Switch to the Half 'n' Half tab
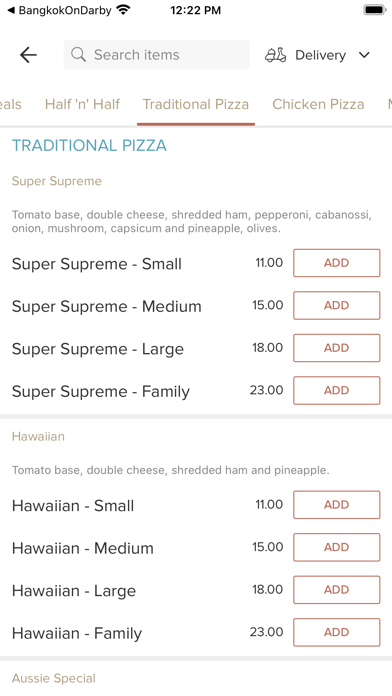392x696 pixels. click(83, 104)
